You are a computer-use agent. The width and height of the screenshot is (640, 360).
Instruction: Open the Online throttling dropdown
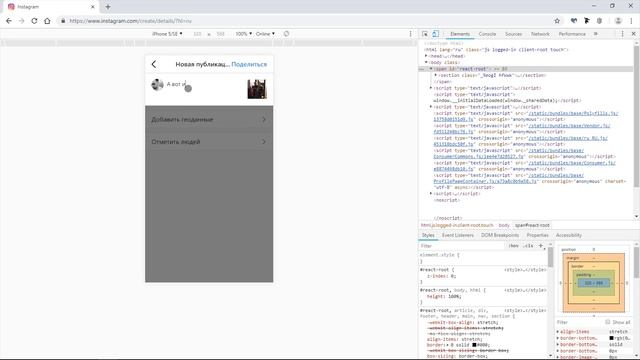pos(265,34)
